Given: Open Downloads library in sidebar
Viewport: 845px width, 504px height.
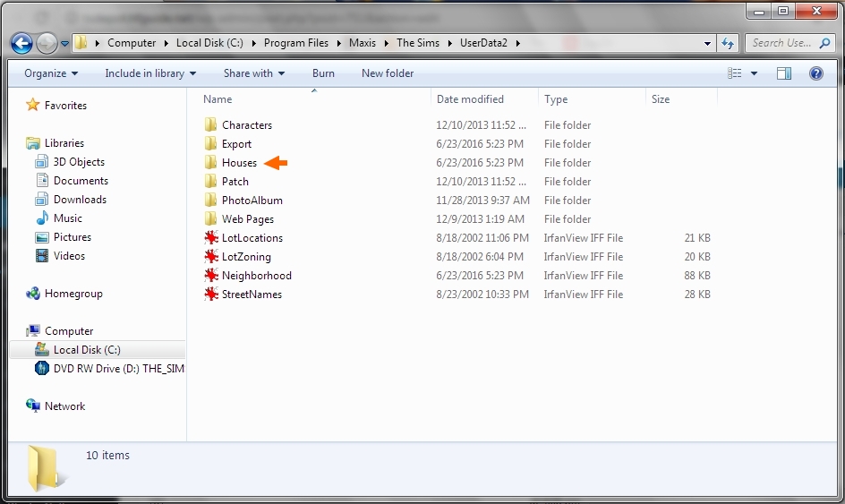Looking at the screenshot, I should click(x=80, y=200).
